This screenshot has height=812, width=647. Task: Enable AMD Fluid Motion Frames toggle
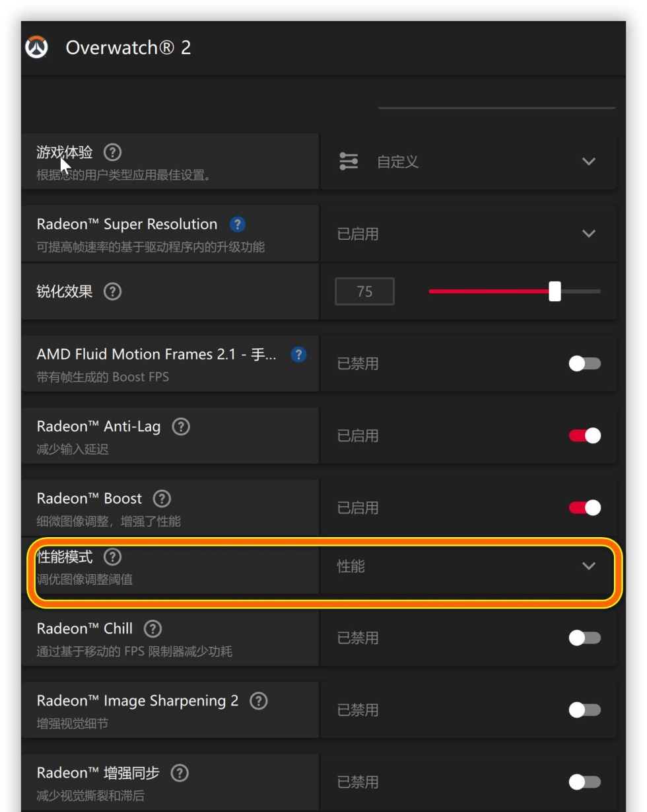point(584,363)
